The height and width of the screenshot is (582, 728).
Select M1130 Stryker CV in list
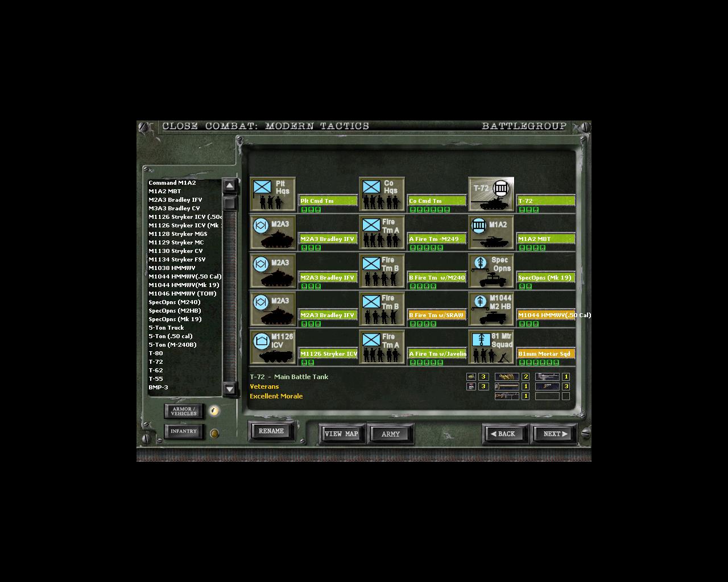[x=176, y=251]
